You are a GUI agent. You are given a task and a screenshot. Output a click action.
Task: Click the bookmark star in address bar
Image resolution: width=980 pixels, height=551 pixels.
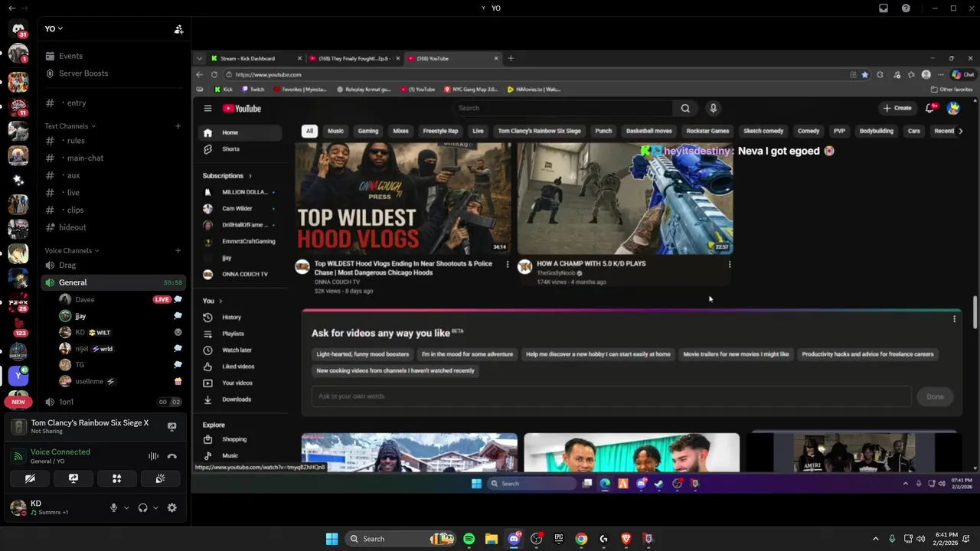click(865, 74)
